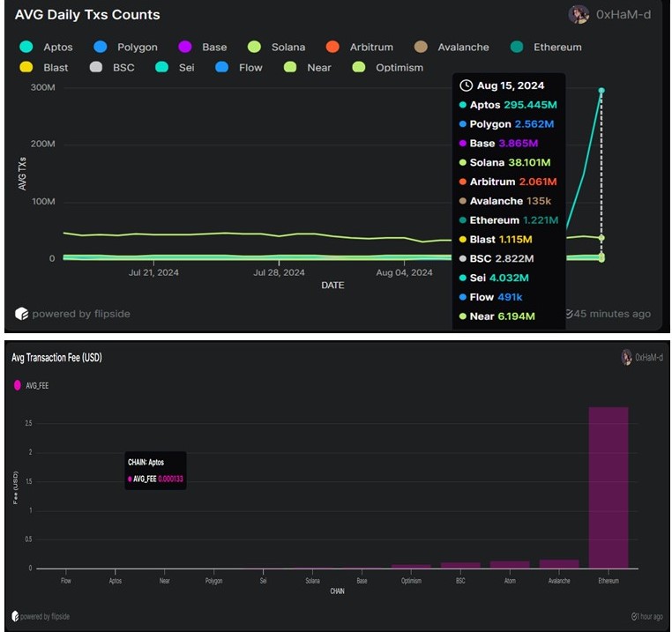Click 'Near 6.194M' tooltip row
This screenshot has width=672, height=632.
click(497, 316)
